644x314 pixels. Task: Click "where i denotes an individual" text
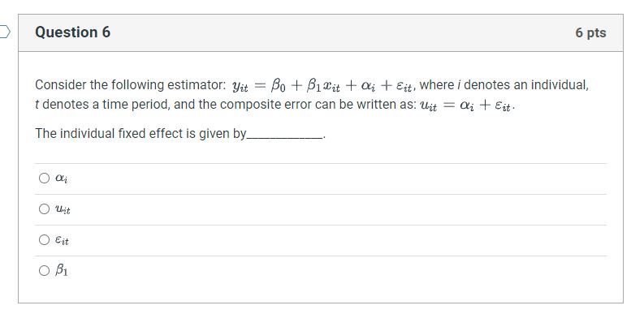[x=504, y=85]
